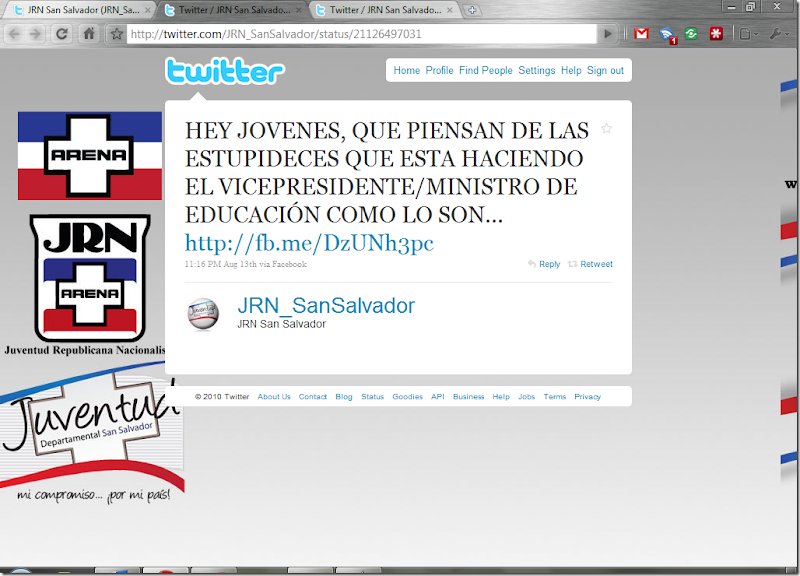Image resolution: width=800 pixels, height=576 pixels.
Task: Click the red asterisk extension icon
Action: click(716, 34)
